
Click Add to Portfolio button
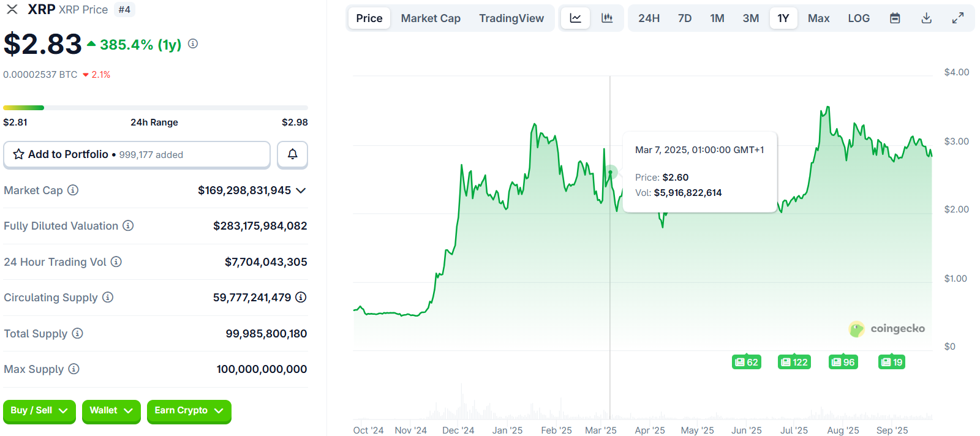[x=137, y=154]
